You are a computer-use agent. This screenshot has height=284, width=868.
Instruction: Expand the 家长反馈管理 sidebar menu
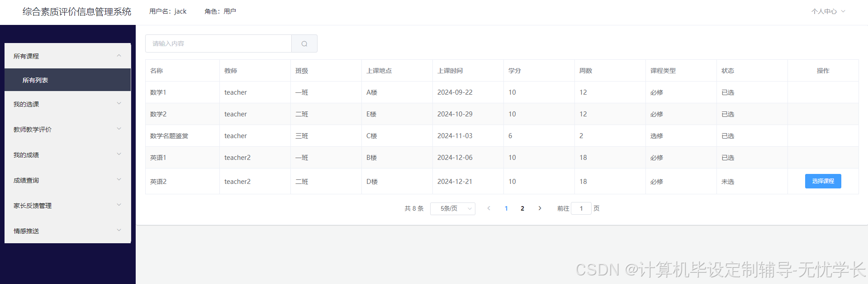tap(68, 205)
